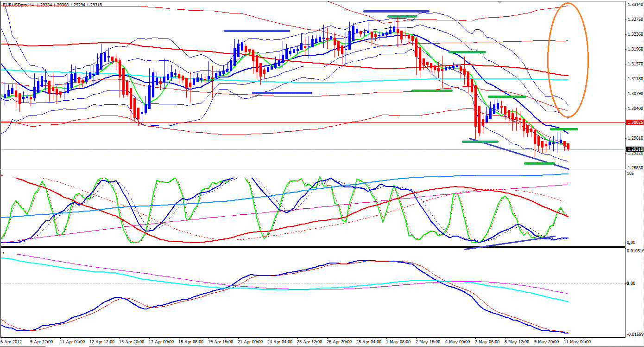The image size is (644, 347).
Task: Click the 9 May 20:00 time label
Action: pyautogui.click(x=547, y=341)
